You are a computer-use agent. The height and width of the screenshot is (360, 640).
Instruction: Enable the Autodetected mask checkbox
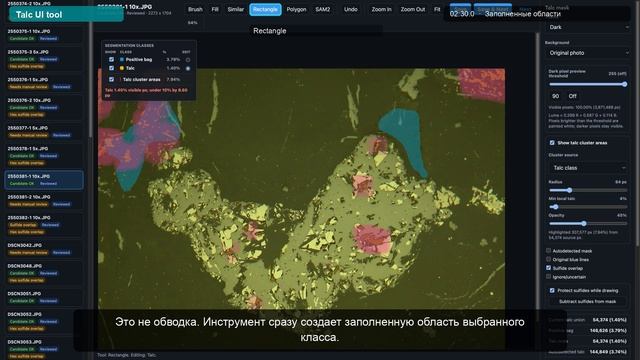(x=549, y=251)
